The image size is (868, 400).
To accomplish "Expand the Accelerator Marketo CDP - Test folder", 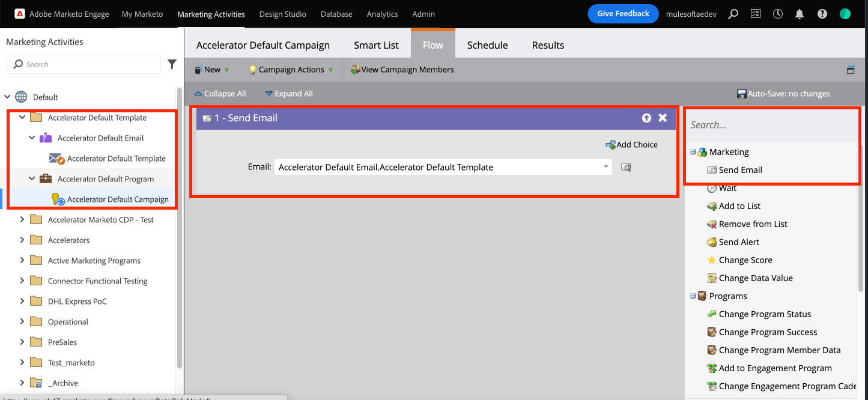I will point(22,220).
